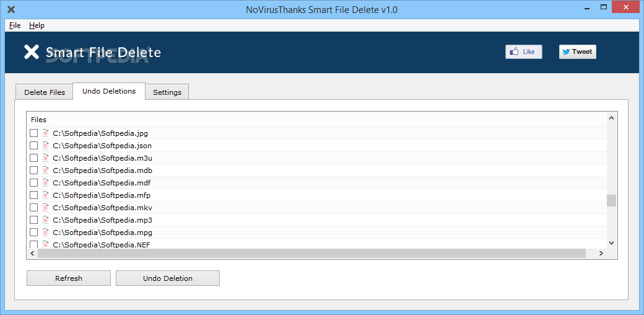Click the C:\Softpedia\Softpedia.json path text
Screen dimensions: 644x315
pyautogui.click(x=102, y=146)
